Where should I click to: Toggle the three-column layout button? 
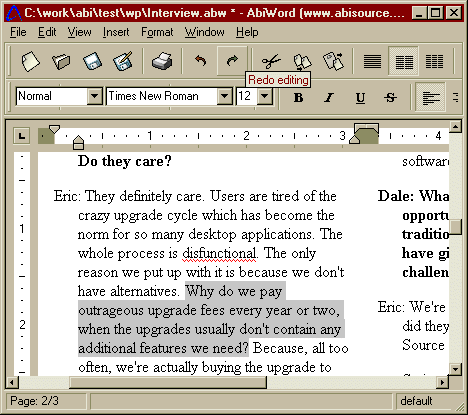(434, 61)
